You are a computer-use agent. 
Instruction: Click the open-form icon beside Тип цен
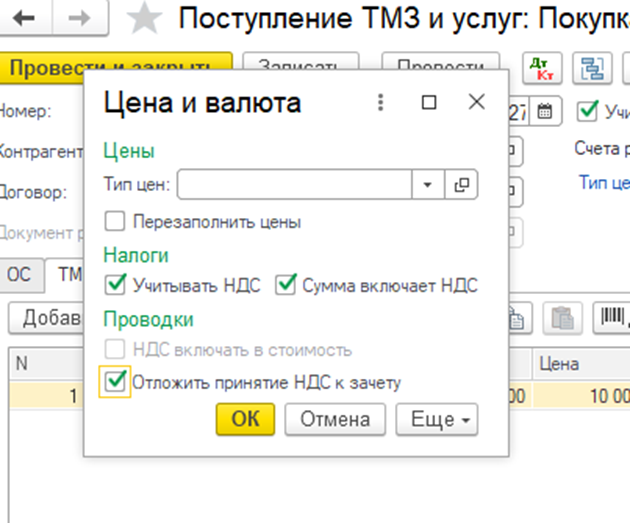pyautogui.click(x=461, y=185)
